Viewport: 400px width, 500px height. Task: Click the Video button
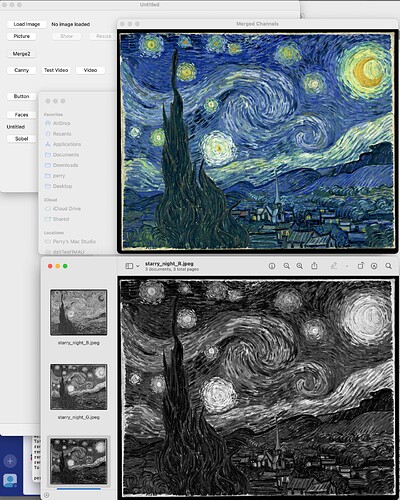90,70
